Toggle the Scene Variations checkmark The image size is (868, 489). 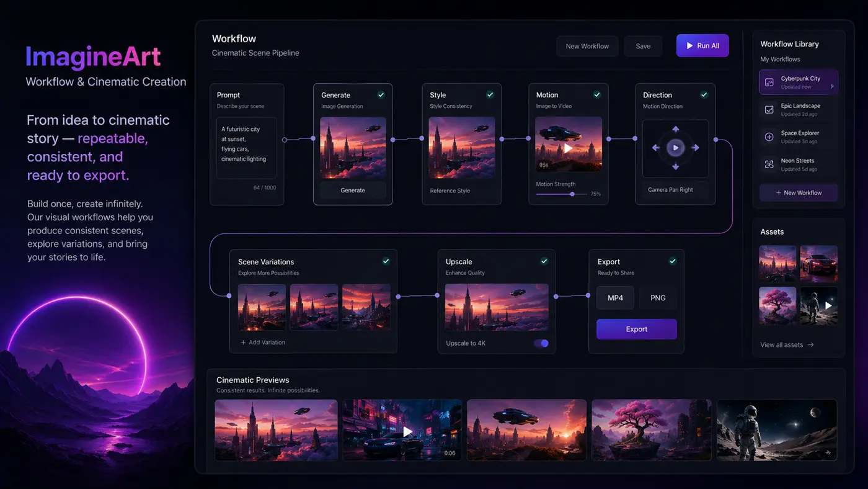pos(386,261)
